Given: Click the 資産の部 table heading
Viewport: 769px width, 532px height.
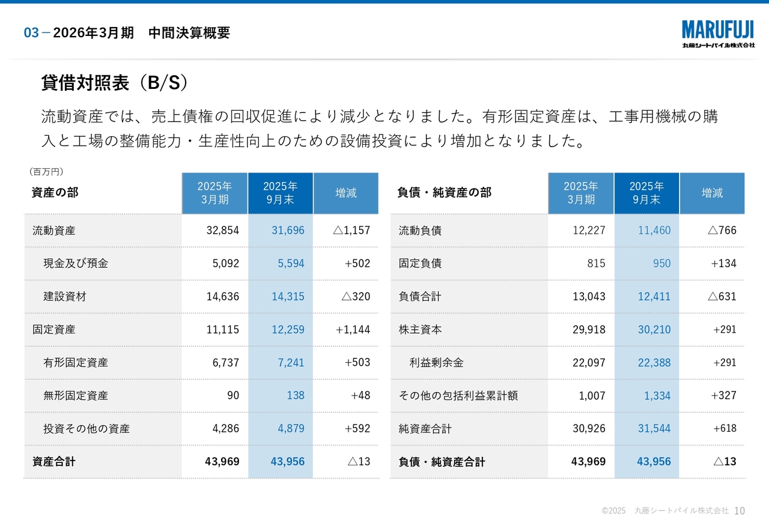Looking at the screenshot, I should (x=55, y=193).
